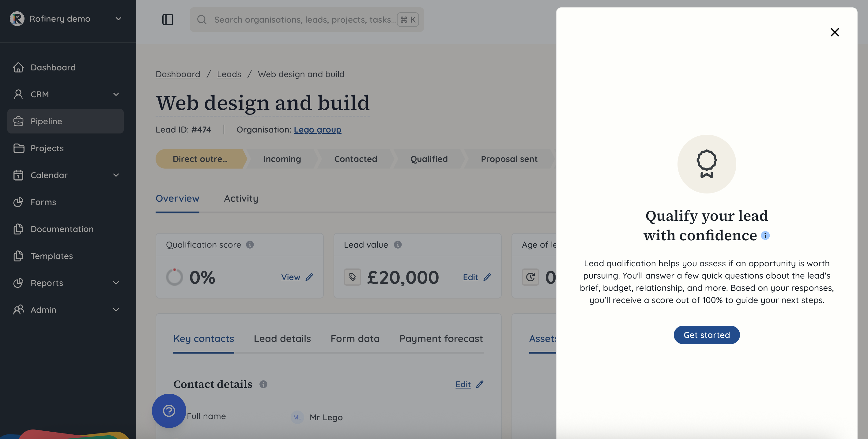Expand the CRM sidebar menu

(116, 94)
